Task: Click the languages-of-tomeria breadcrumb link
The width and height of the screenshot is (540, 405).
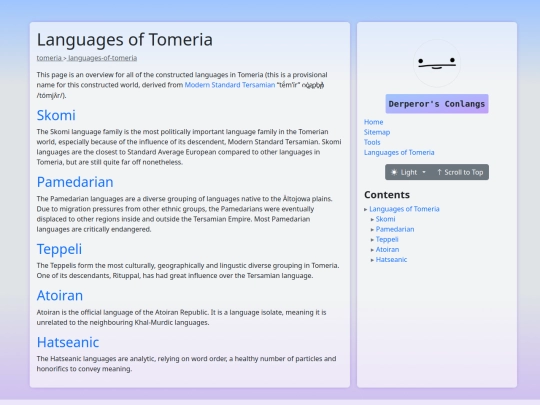Action: (x=102, y=58)
